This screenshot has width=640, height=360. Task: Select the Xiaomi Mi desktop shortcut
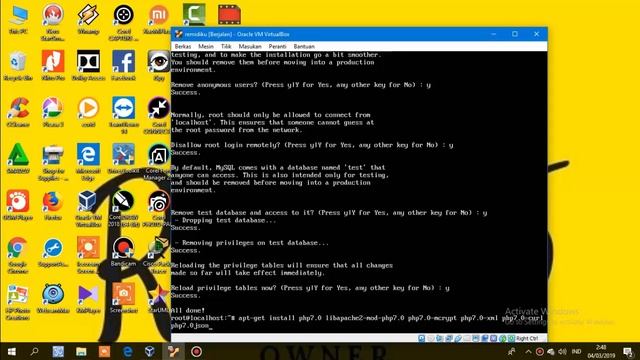tap(158, 20)
